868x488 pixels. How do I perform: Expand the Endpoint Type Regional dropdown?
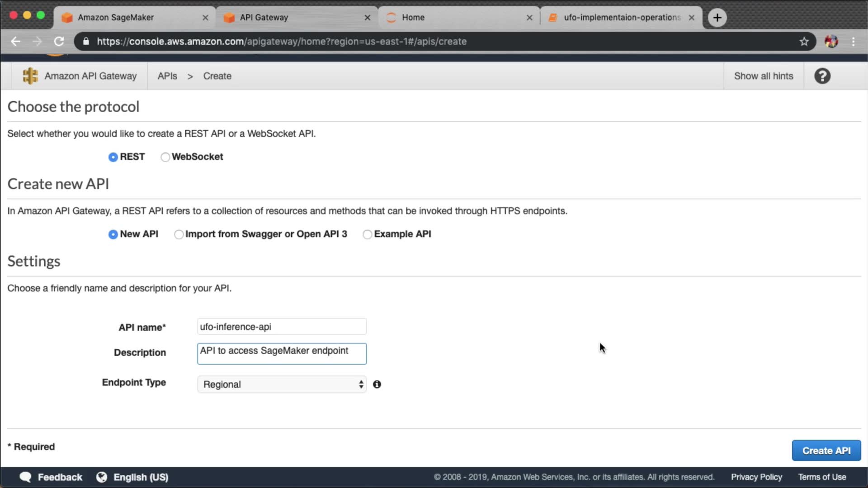coord(281,384)
